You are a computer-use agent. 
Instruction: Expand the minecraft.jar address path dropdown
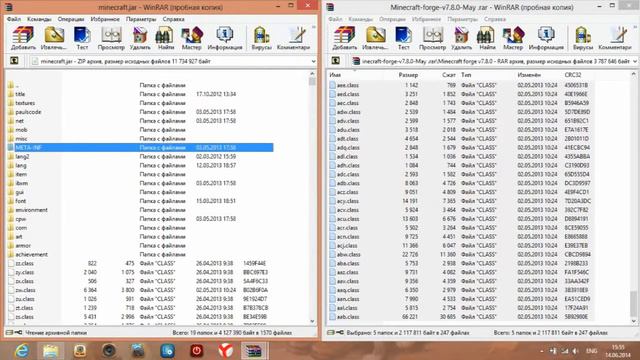(313, 61)
